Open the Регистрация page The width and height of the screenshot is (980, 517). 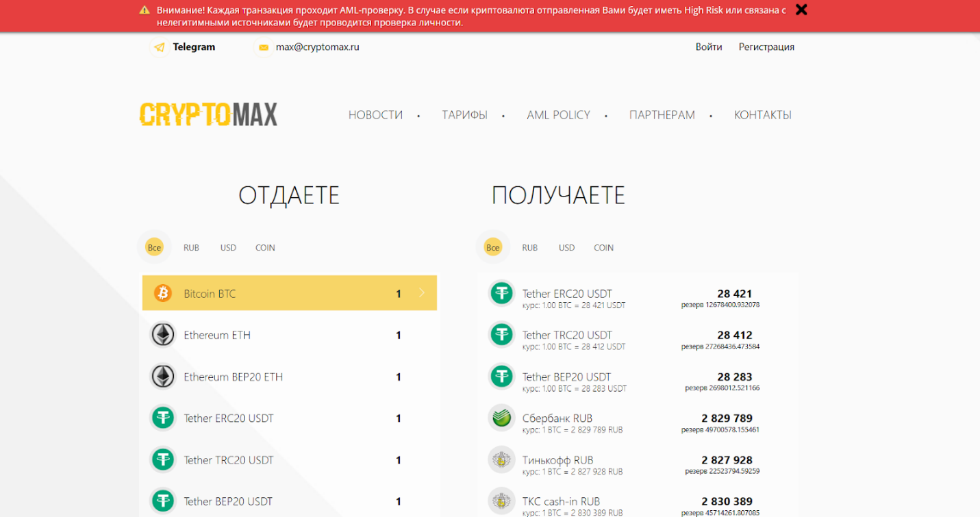[766, 47]
